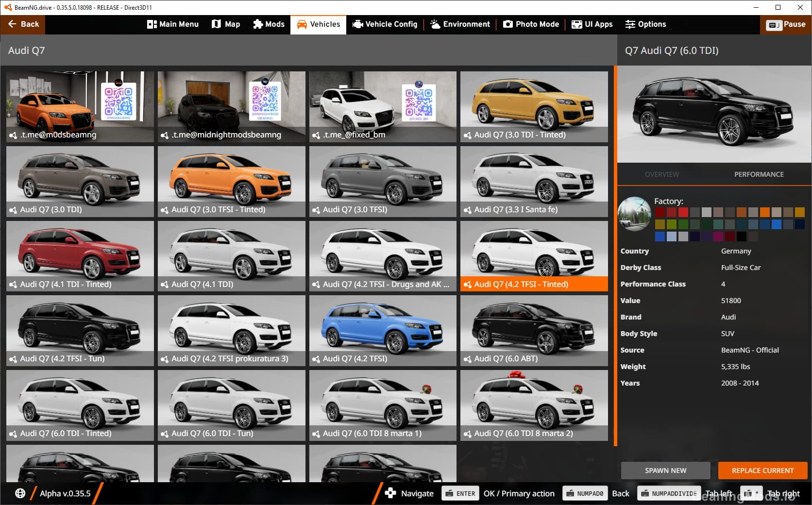Select the .t.me@m0dsbeamng orange Q7 thumbnail
Image resolution: width=812 pixels, height=505 pixels.
tap(80, 107)
